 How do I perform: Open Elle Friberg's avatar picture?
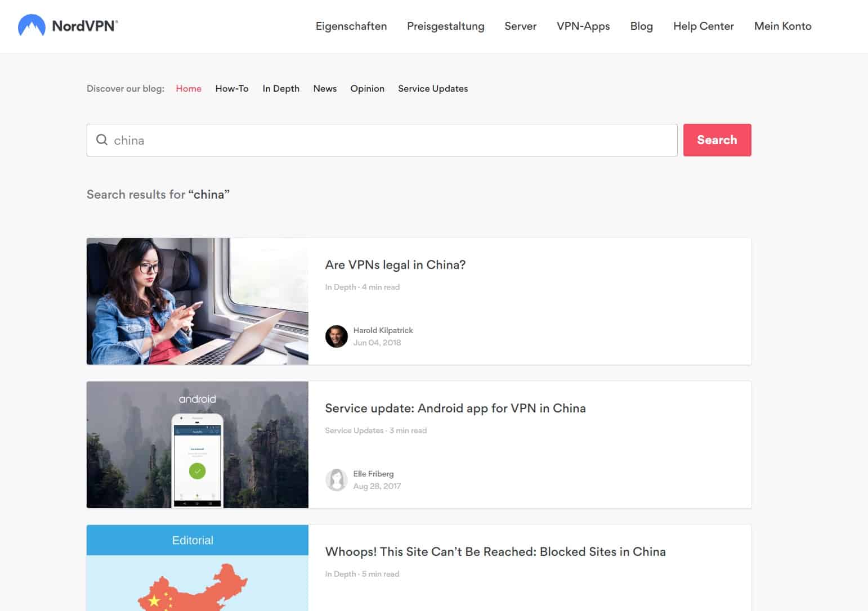tap(337, 480)
